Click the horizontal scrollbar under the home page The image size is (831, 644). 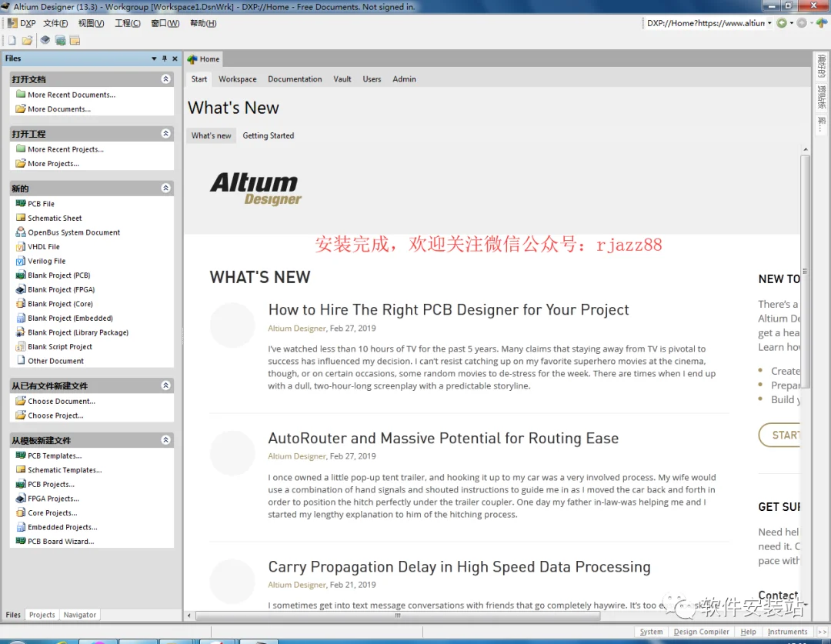pos(398,616)
